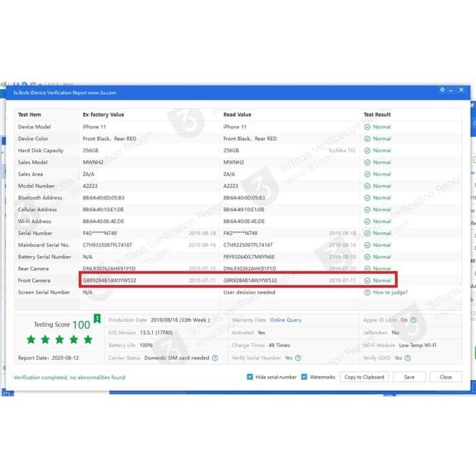The image size is (476, 476).
Task: Click Testing Score 100 value
Action: coord(81,325)
